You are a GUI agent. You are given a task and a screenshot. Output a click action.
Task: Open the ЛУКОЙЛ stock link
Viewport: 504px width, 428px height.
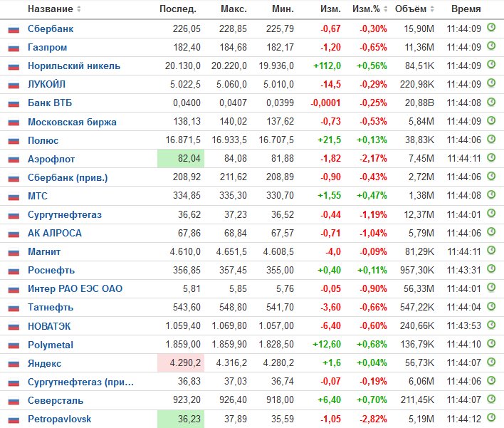click(46, 85)
